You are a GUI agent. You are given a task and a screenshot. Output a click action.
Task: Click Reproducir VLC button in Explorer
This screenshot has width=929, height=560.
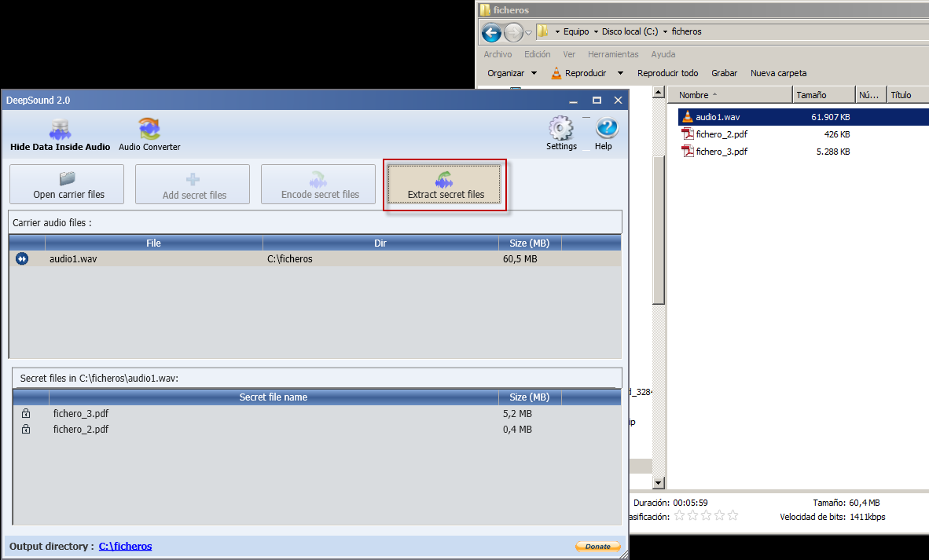[x=578, y=73]
